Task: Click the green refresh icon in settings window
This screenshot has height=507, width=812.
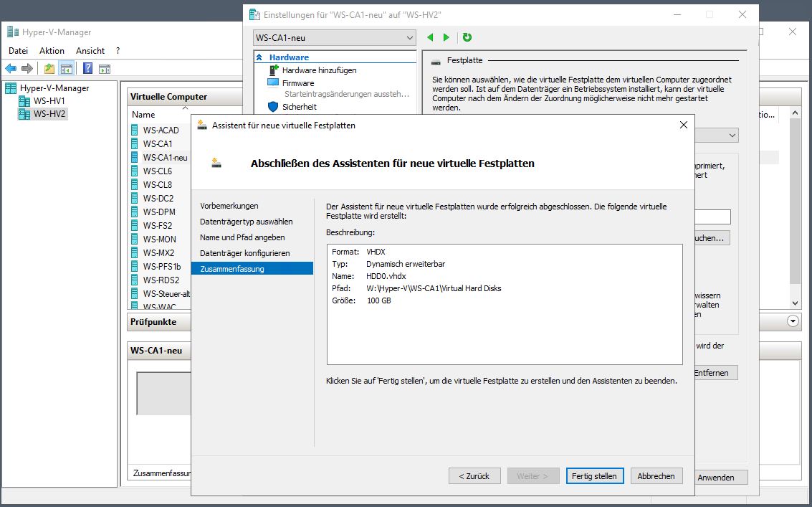Action: [x=467, y=37]
